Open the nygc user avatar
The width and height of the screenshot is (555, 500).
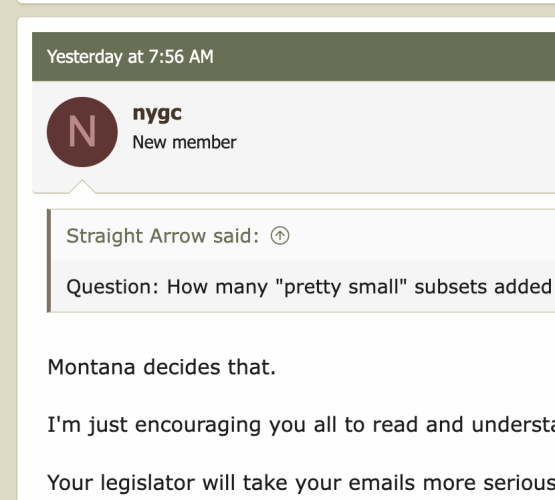tap(82, 132)
